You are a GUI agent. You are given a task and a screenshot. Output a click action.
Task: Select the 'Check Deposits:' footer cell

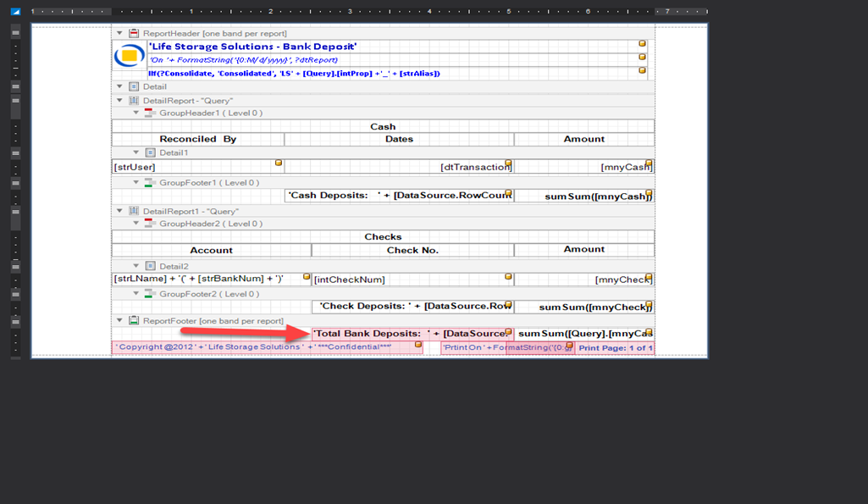pos(413,307)
